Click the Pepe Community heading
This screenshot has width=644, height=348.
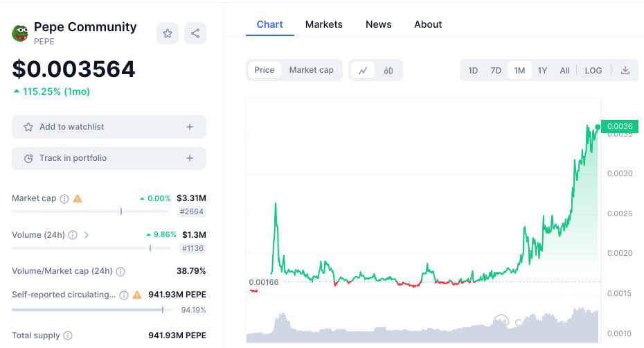coord(85,27)
